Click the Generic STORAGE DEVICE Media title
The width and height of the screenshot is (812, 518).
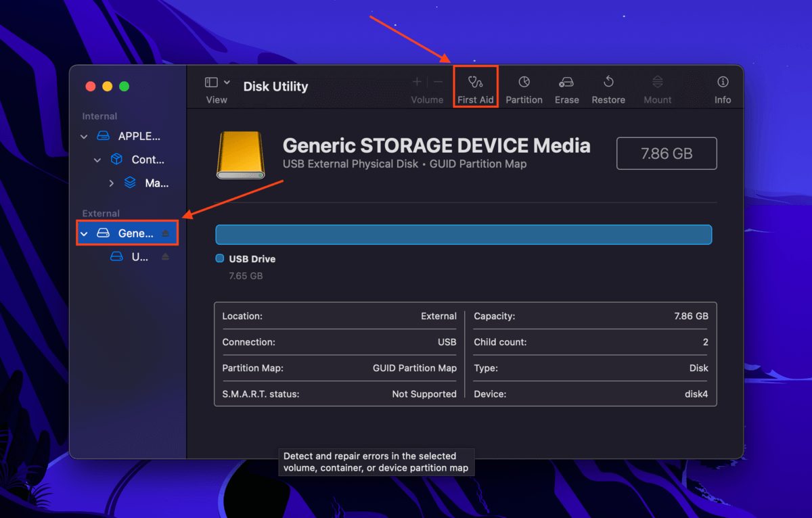pyautogui.click(x=436, y=145)
